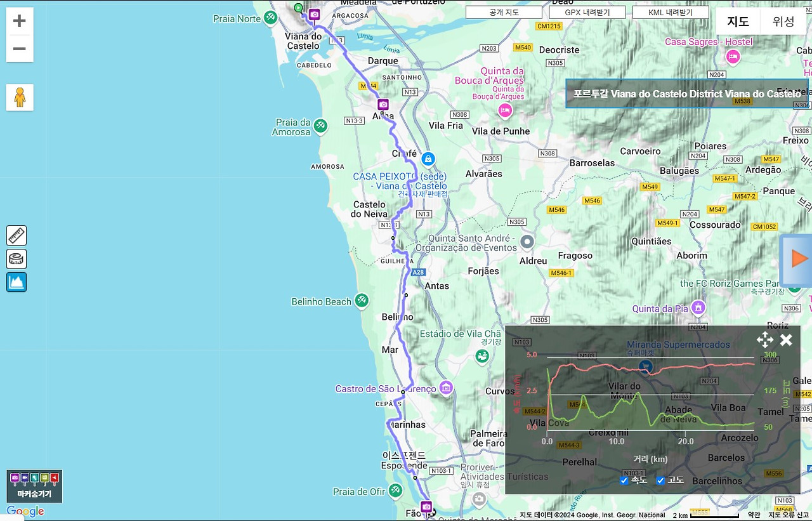812x521 pixels.
Task: Click the 'Darque' town label
Action: tap(383, 61)
